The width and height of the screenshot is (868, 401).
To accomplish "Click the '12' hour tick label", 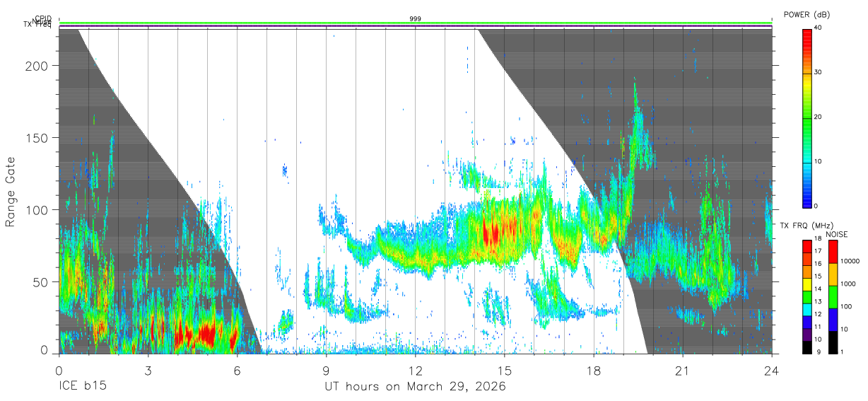I will pyautogui.click(x=415, y=370).
